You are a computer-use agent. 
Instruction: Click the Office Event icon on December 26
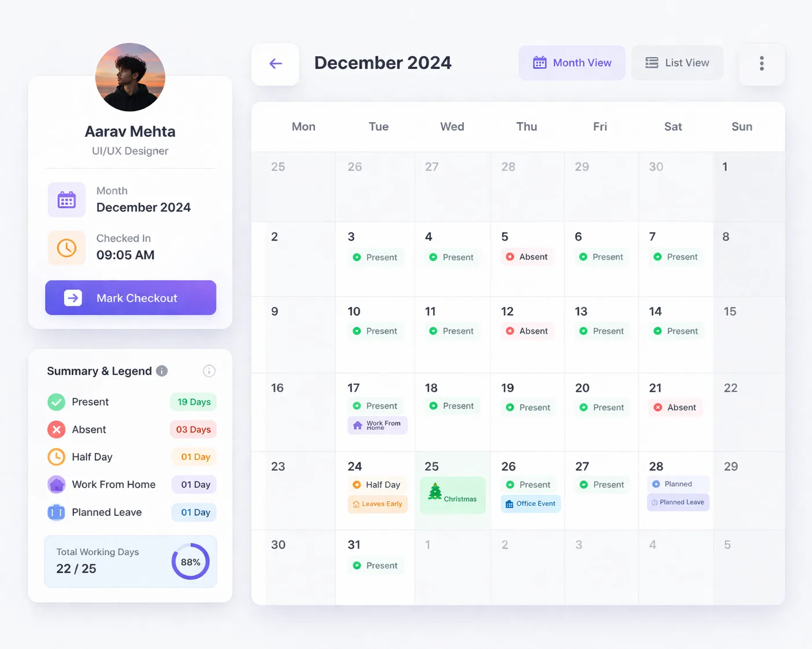coord(510,504)
